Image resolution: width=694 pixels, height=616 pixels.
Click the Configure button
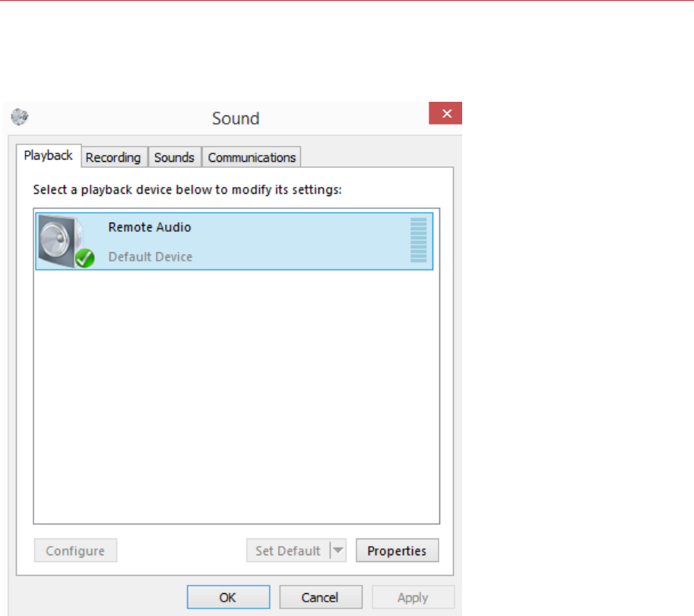[x=76, y=551]
